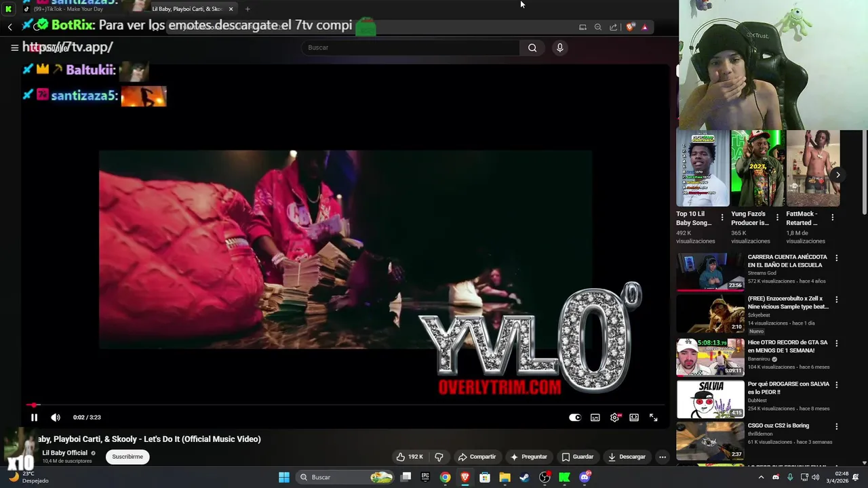The image size is (868, 488).
Task: Click the Brave Rewards triangle icon
Action: 644,27
